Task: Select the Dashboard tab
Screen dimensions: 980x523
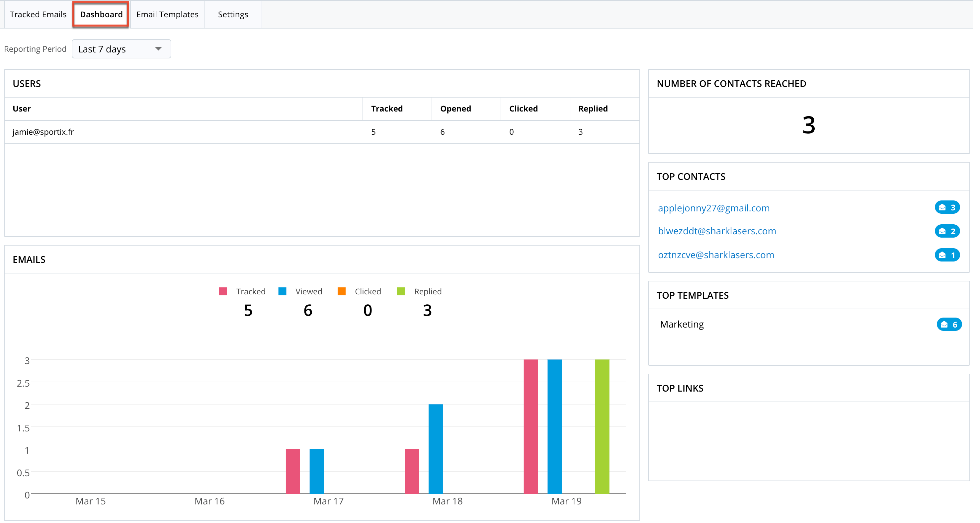Action: click(101, 15)
